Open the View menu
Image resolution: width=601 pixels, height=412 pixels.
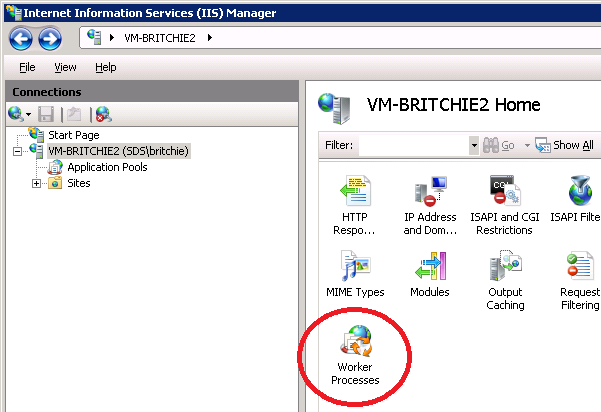[x=65, y=67]
